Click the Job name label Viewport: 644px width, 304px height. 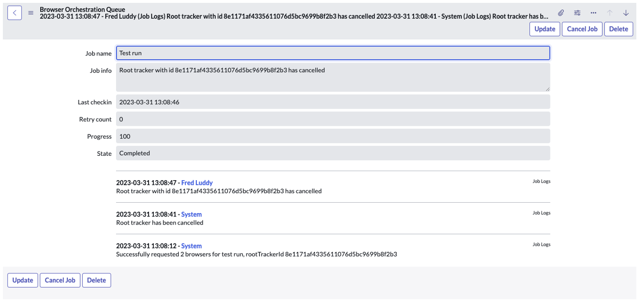98,54
